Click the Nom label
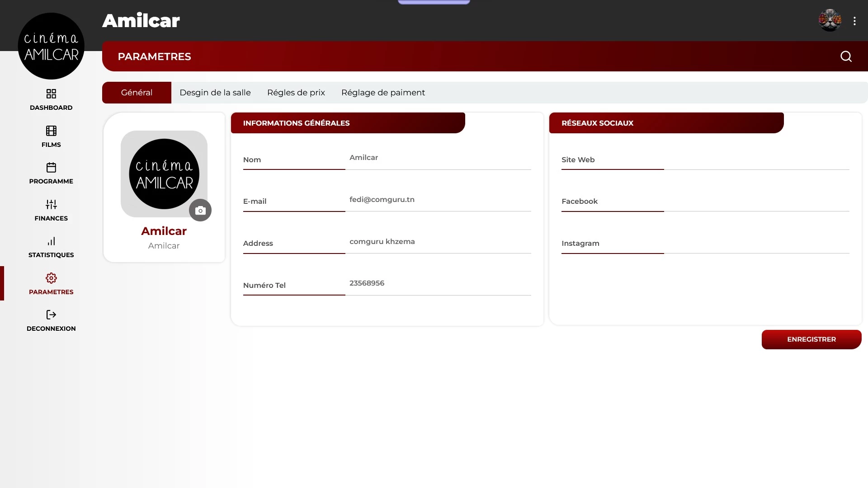This screenshot has height=488, width=868. (x=252, y=160)
